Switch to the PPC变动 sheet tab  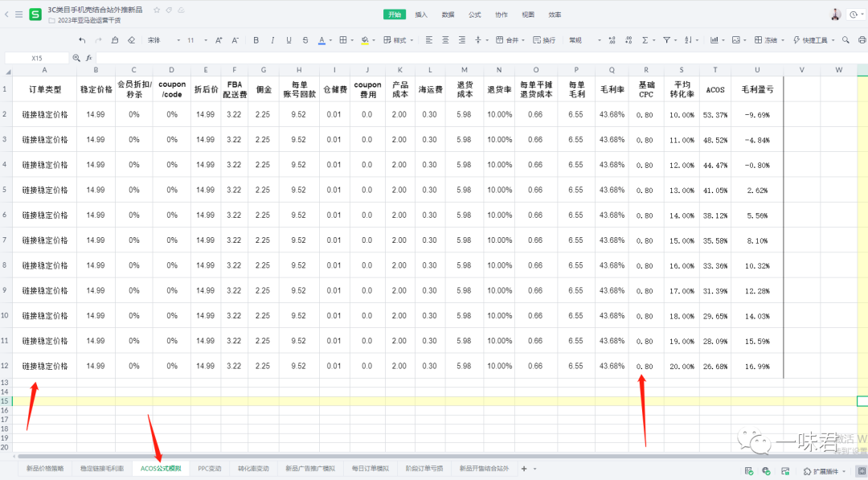(209, 468)
